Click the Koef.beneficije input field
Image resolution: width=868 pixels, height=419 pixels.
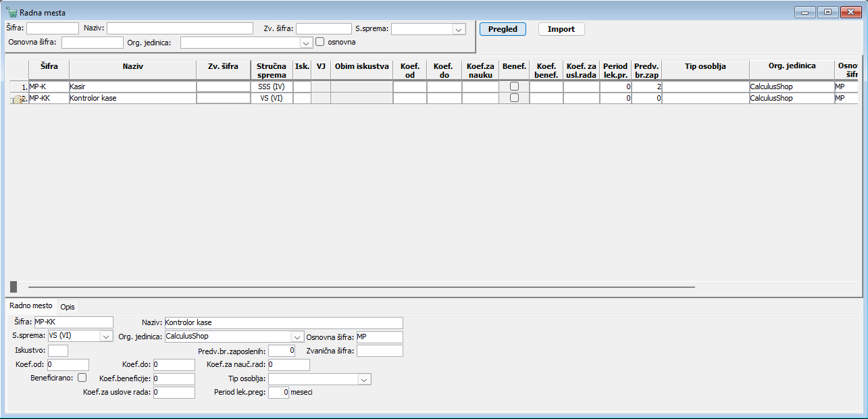174,378
